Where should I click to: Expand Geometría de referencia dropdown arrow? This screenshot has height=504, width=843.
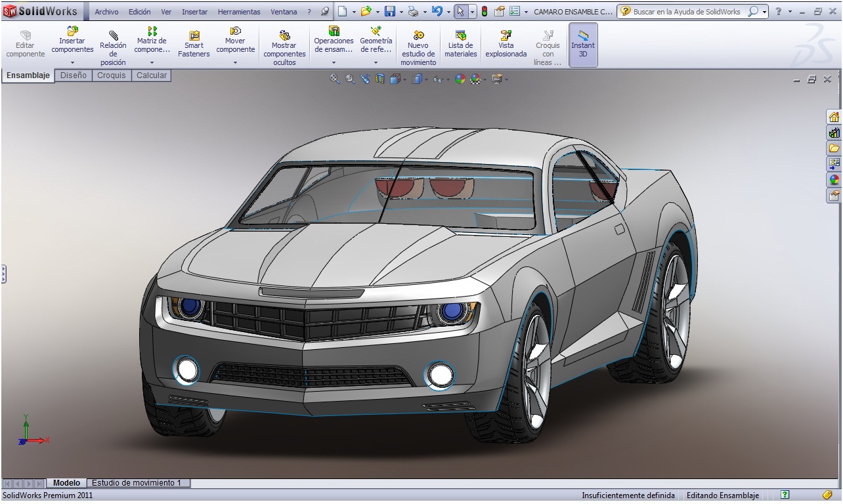[x=376, y=63]
